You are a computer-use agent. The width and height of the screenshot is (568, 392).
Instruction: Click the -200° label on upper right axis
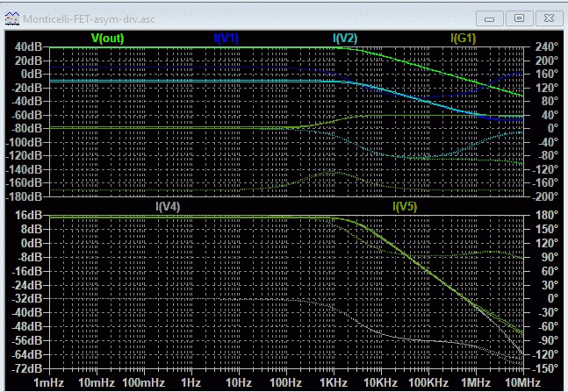coord(544,196)
